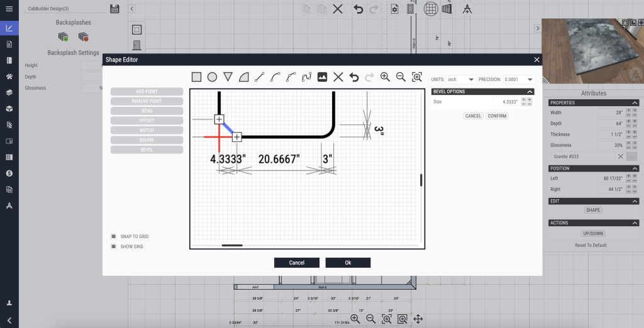Viewport: 644px width, 328px height.
Task: Click the dialog's bottom Cancel button
Action: click(x=297, y=263)
